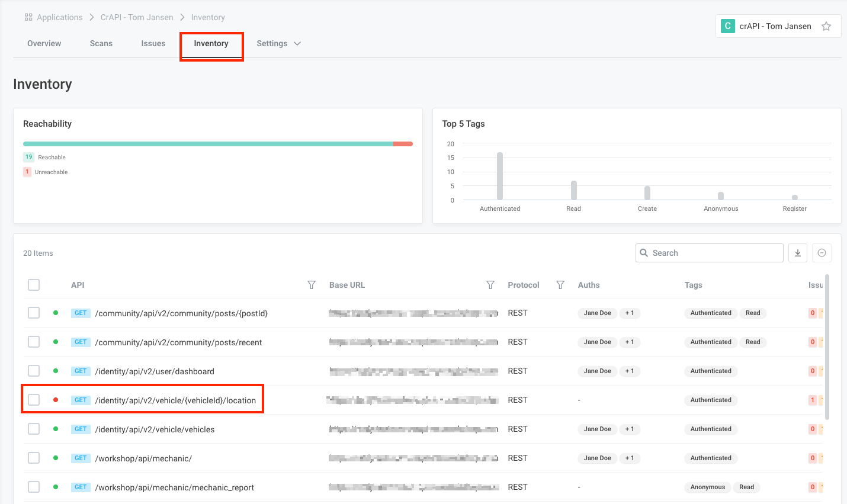Focus the inventory Search field
Viewport: 847px width, 504px height.
pyautogui.click(x=710, y=253)
